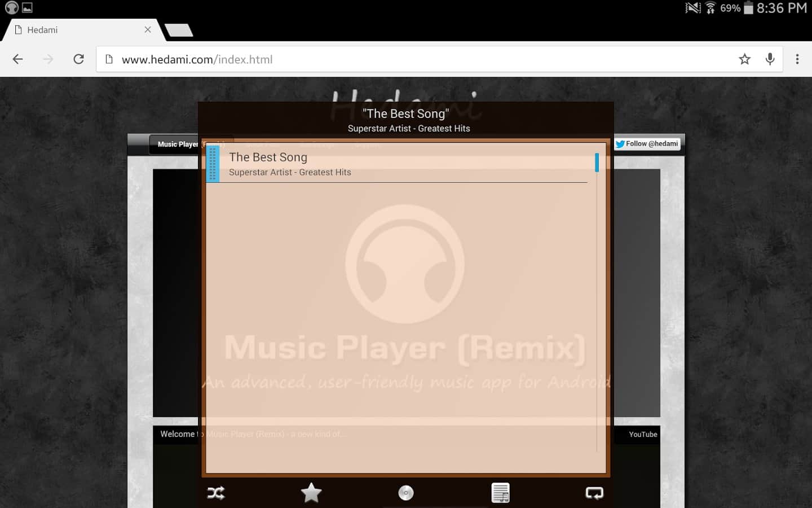Go back to the previous page

(x=18, y=59)
